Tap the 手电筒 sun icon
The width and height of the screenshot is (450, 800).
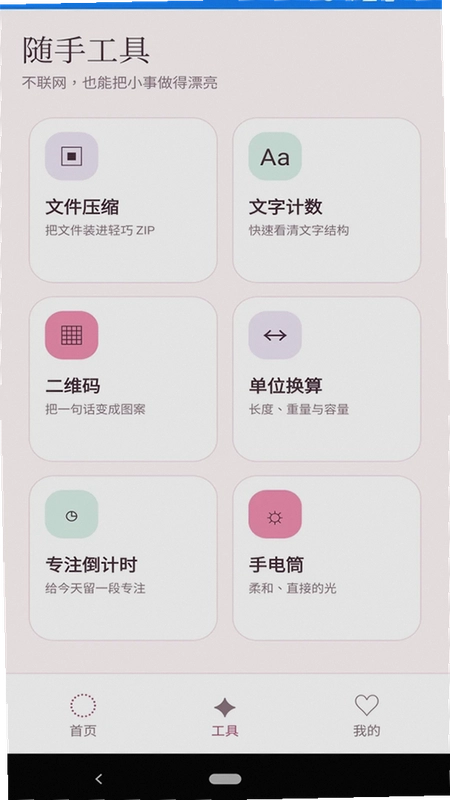275,514
